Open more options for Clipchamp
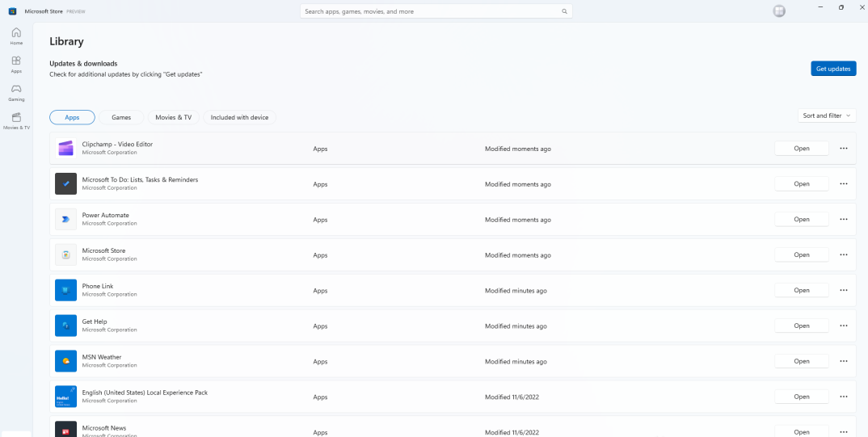Screen dimensions: 868x437 843,149
